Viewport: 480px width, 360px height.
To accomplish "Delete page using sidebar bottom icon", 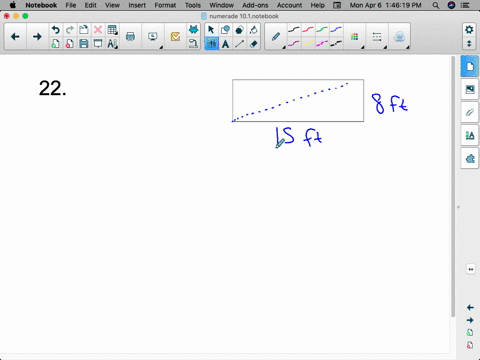I will (x=470, y=345).
